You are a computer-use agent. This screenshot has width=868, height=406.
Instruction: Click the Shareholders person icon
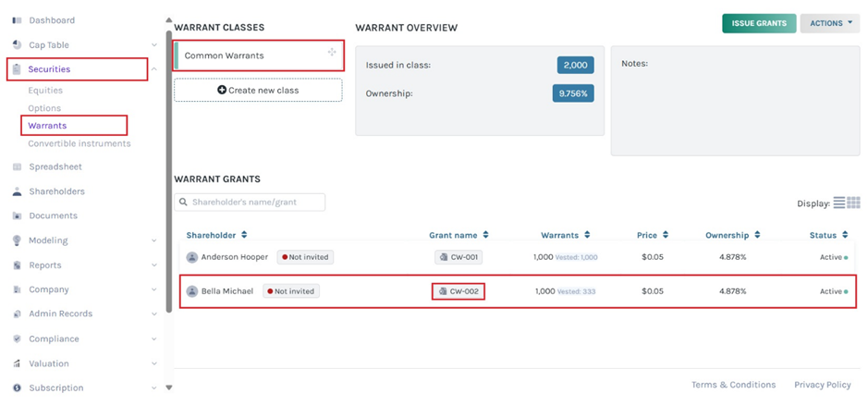coord(17,191)
